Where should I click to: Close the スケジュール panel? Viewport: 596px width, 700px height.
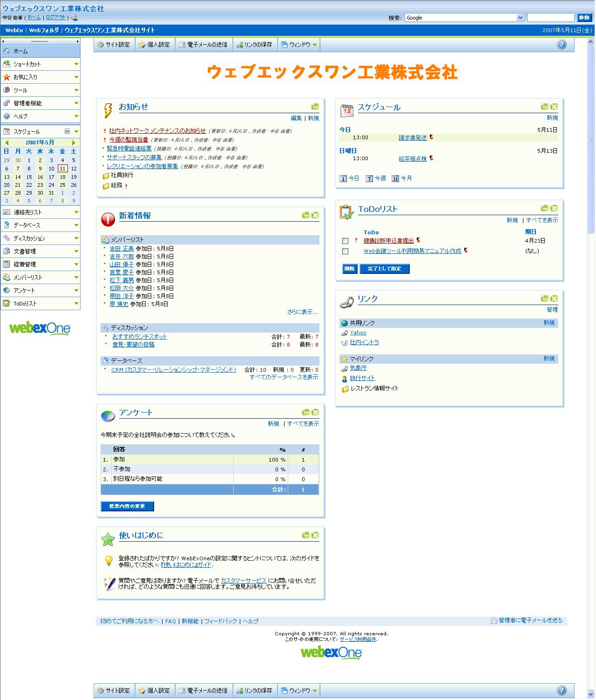pyautogui.click(x=554, y=107)
